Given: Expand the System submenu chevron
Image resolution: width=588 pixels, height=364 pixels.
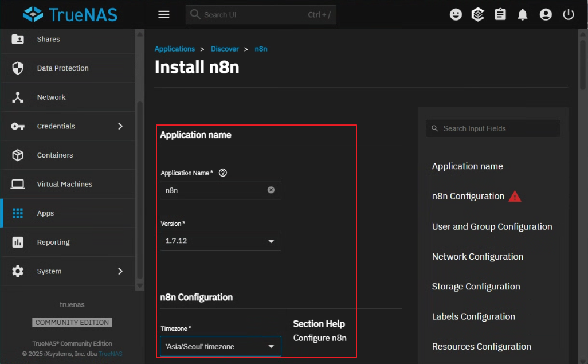Looking at the screenshot, I should pyautogui.click(x=120, y=271).
